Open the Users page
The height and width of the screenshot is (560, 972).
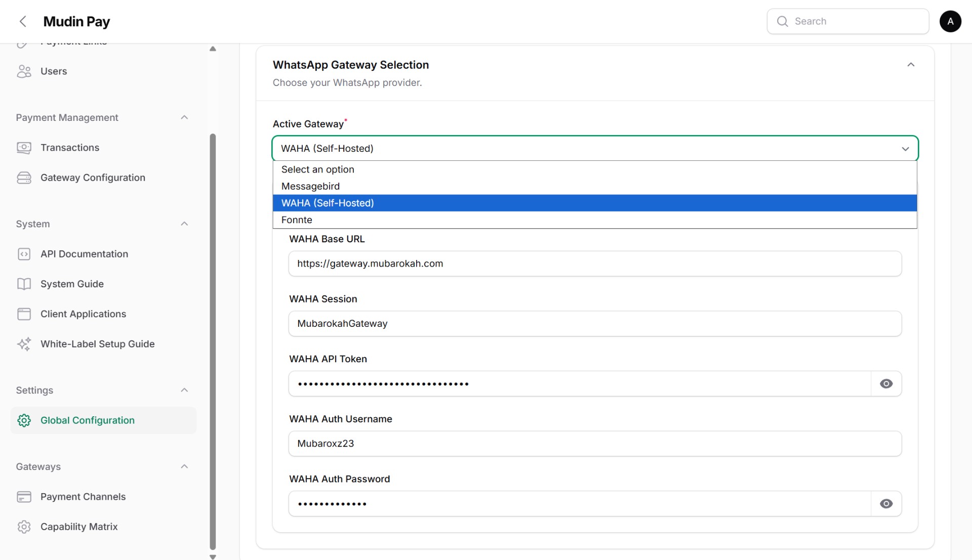(x=104, y=71)
